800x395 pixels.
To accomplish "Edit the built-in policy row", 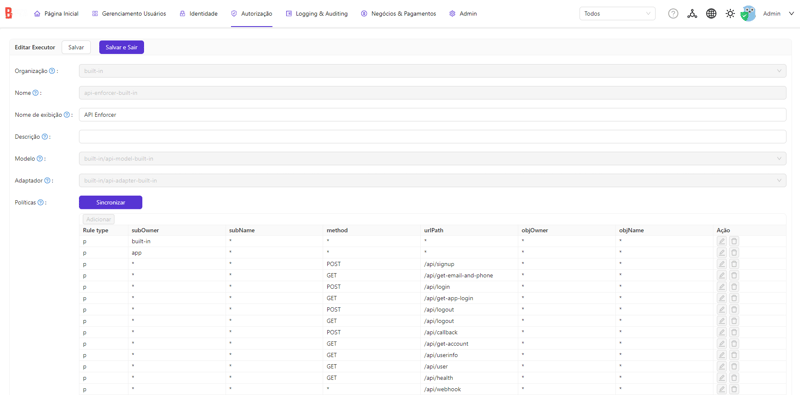I will tap(721, 241).
